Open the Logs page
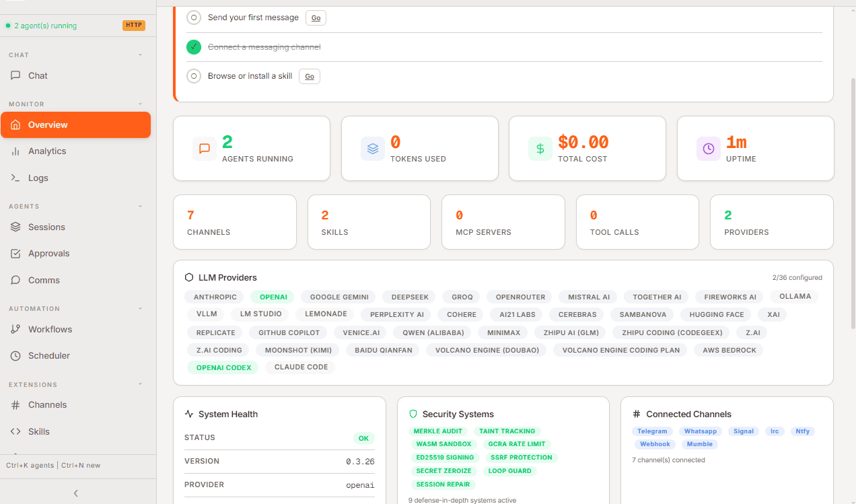Image resolution: width=856 pixels, height=504 pixels. point(75,178)
